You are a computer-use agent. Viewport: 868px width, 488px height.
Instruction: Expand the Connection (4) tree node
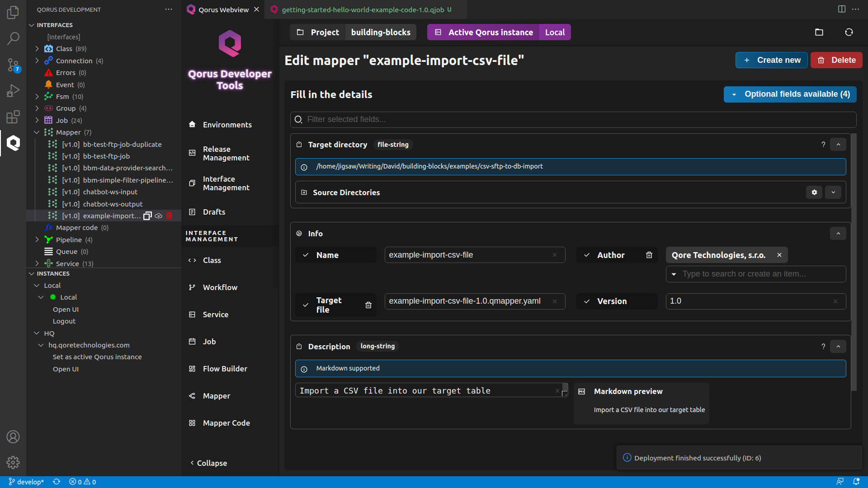pos(37,61)
